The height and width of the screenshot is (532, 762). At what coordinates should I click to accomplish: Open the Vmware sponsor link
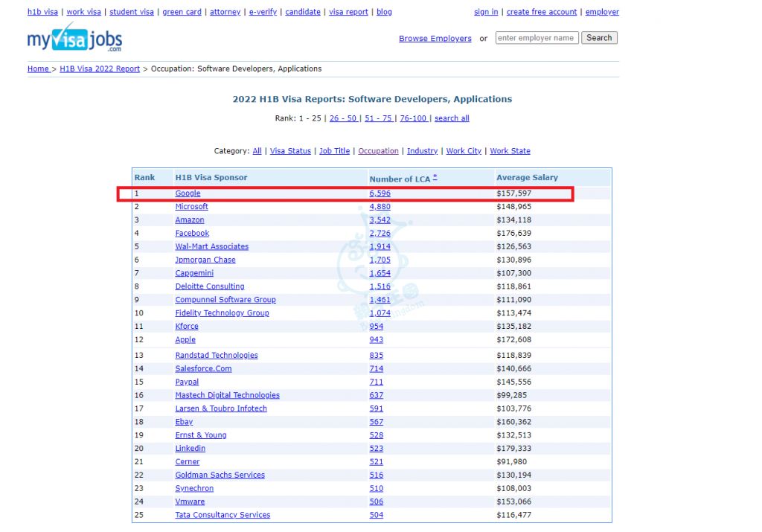click(190, 501)
